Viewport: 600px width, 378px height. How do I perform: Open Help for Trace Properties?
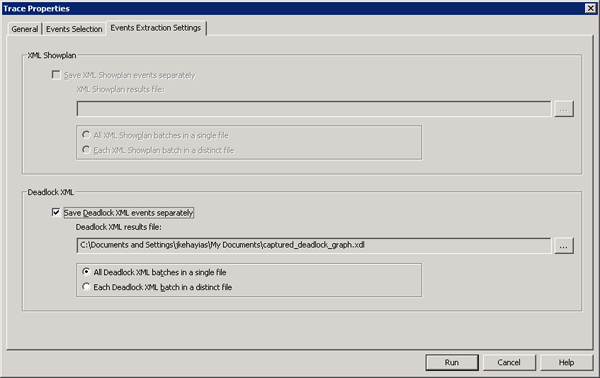click(566, 362)
